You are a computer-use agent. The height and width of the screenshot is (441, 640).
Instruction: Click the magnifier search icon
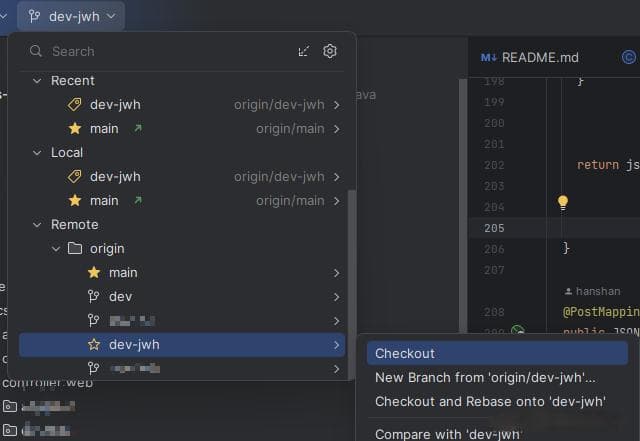[x=36, y=51]
